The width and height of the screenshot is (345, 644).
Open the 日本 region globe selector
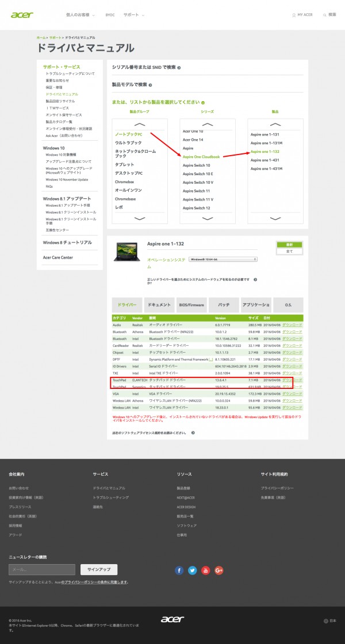(330, 620)
